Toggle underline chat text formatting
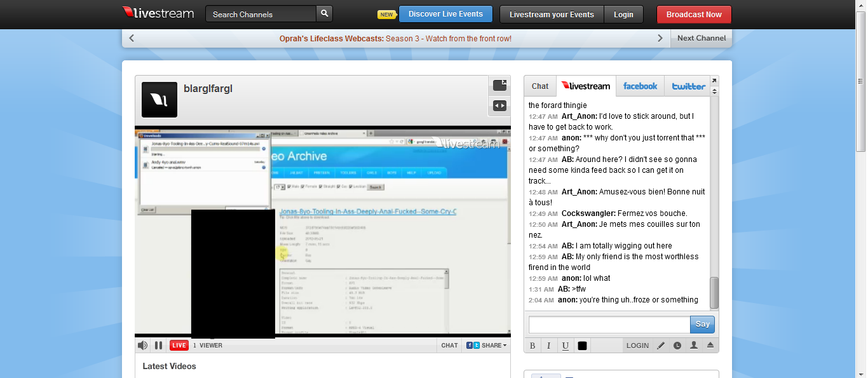The height and width of the screenshot is (378, 868). coord(565,346)
